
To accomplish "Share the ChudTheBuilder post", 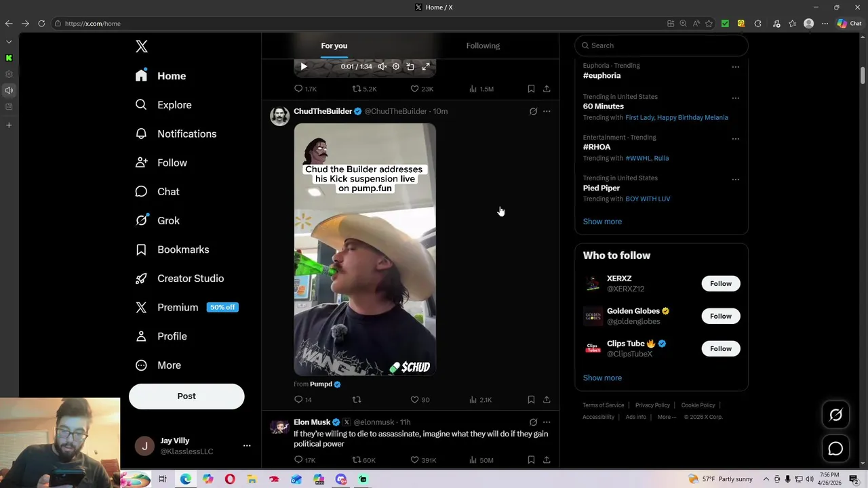I will point(547,400).
